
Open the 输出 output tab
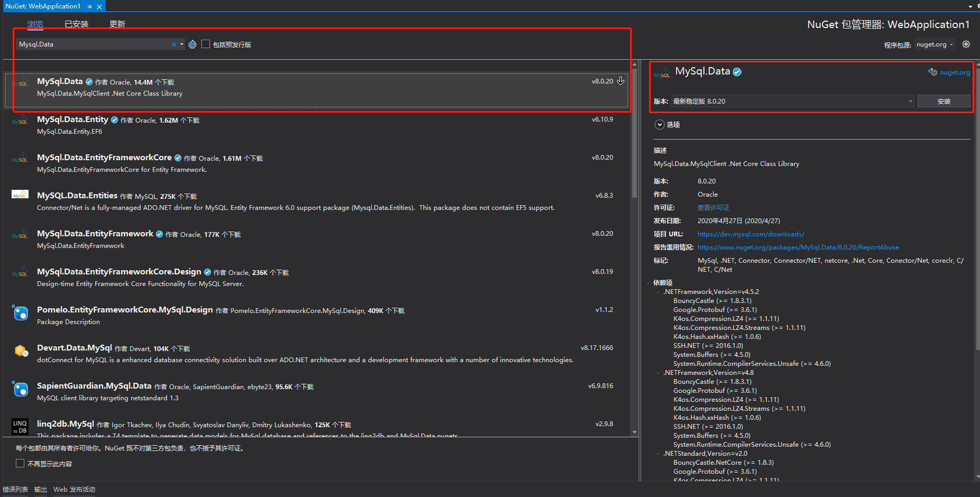pyautogui.click(x=41, y=490)
